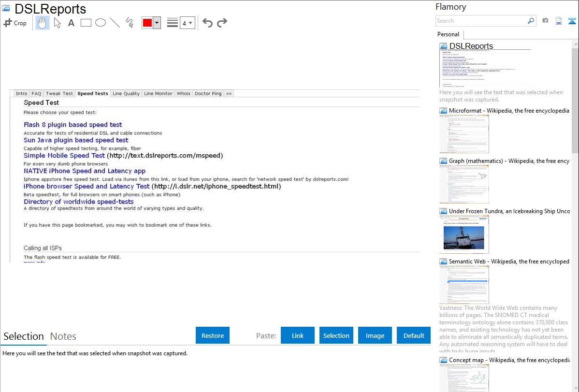Click the Line Quality tab in snapshot

click(x=126, y=93)
